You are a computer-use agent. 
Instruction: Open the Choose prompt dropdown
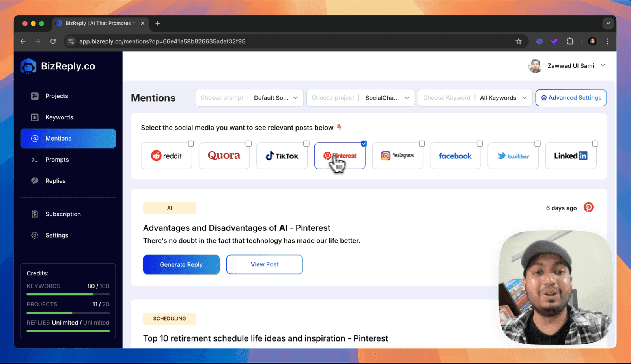tap(249, 98)
